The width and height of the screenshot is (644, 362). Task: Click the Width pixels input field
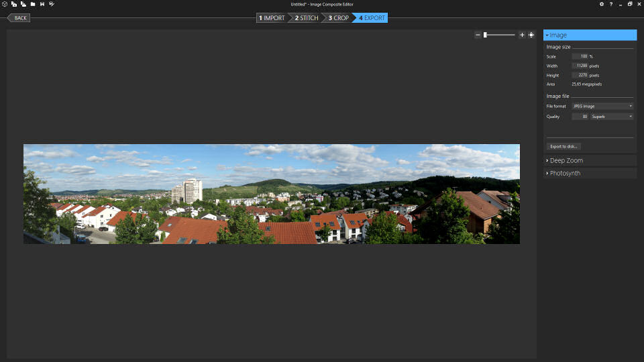click(x=580, y=66)
